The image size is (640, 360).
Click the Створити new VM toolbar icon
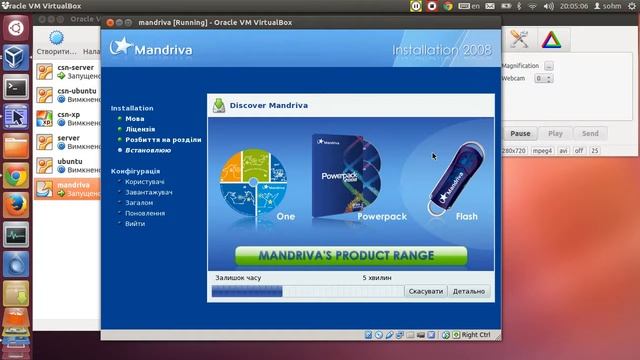[56, 42]
